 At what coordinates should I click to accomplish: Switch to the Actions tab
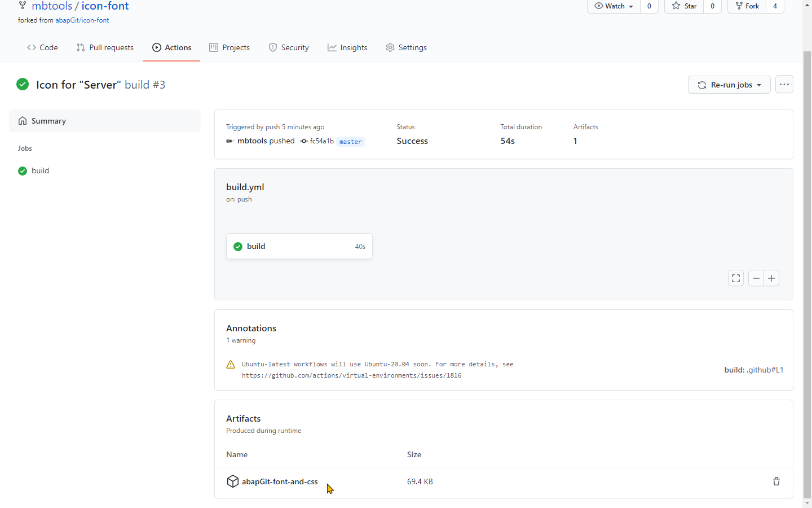[x=172, y=47]
